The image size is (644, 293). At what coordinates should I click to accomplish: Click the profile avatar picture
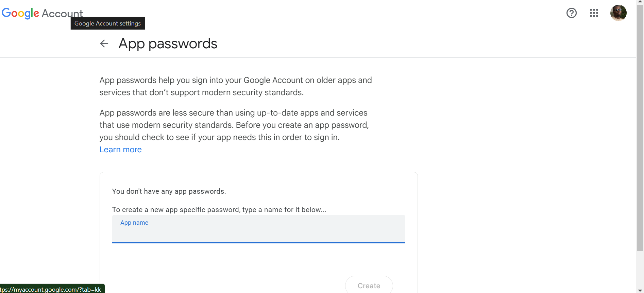coord(618,13)
